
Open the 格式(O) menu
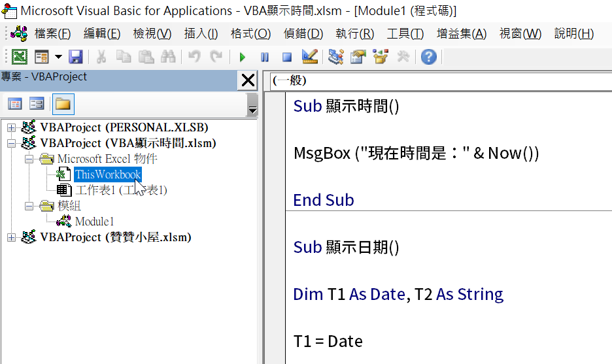point(250,34)
